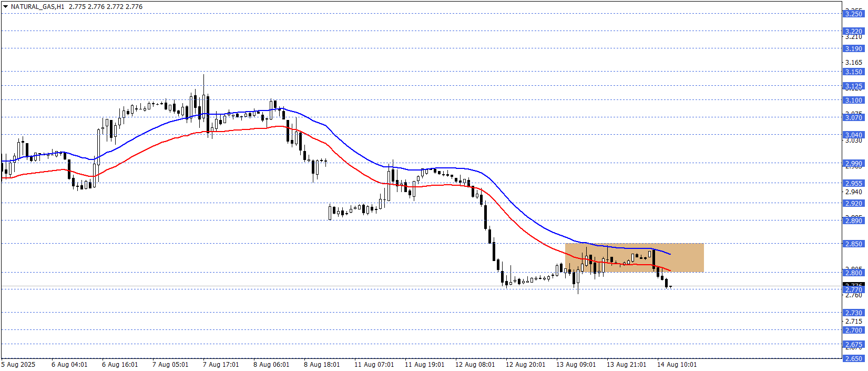Viewport: 868px width, 371px height.
Task: Click the 2.940 price scale value
Action: (854, 192)
